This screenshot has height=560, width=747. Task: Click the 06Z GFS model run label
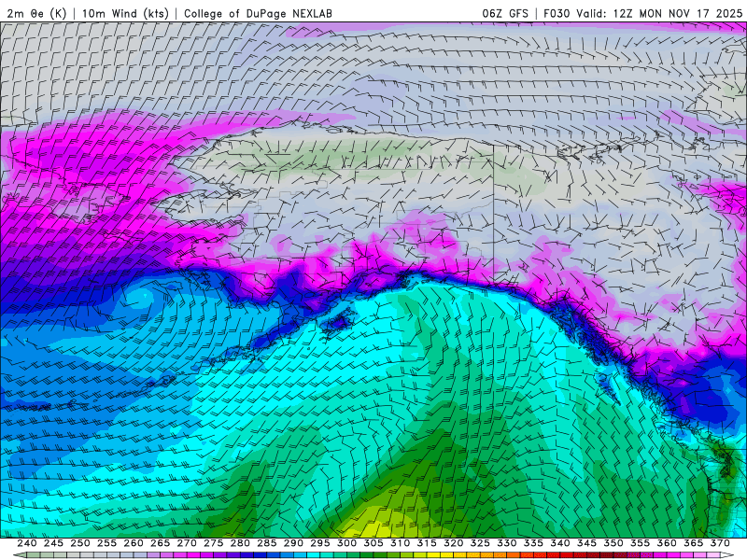point(503,13)
